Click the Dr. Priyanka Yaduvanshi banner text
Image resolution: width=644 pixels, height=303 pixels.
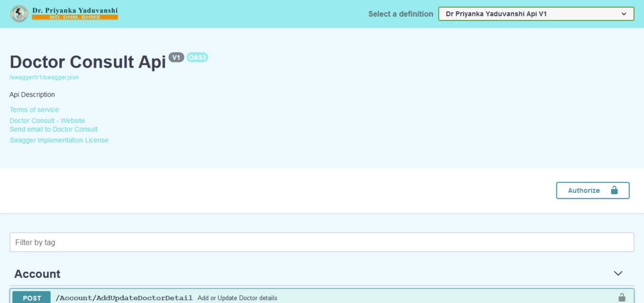[75, 10]
